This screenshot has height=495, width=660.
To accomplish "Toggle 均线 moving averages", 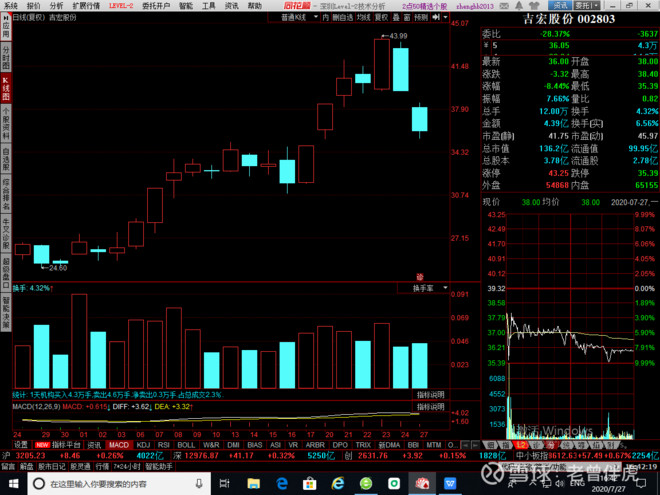I will point(364,17).
